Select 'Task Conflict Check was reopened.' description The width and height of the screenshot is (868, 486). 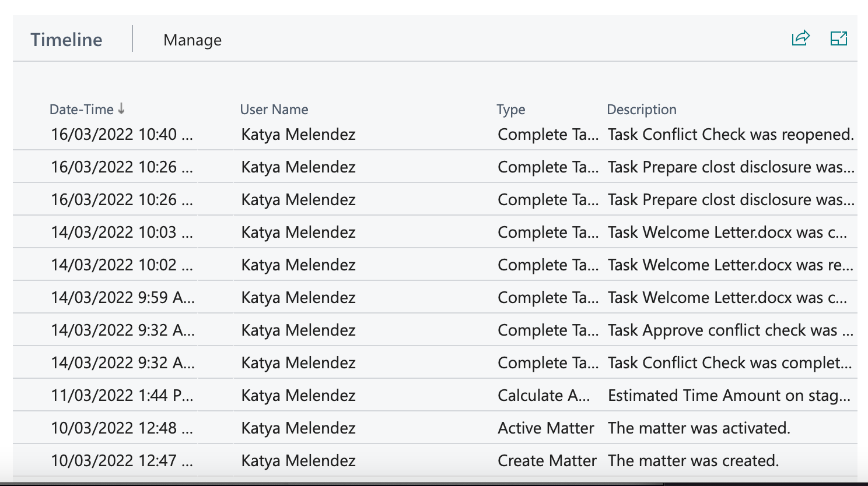(731, 134)
